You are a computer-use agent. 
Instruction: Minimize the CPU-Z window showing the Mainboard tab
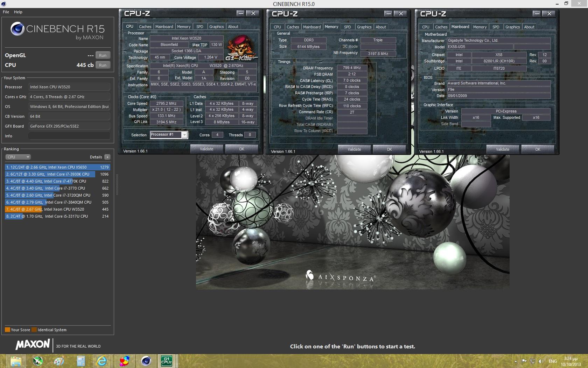click(x=537, y=14)
